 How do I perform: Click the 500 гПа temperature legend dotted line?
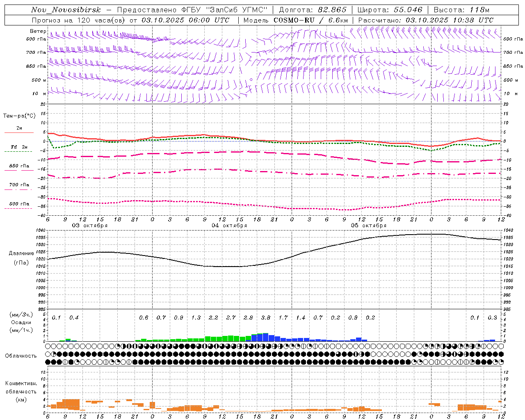pos(18,208)
